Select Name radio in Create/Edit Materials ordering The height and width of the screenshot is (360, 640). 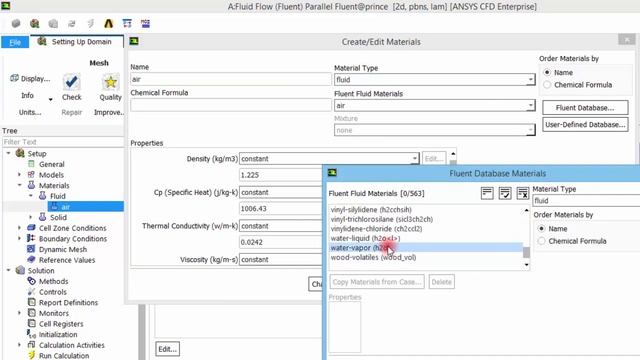point(547,72)
